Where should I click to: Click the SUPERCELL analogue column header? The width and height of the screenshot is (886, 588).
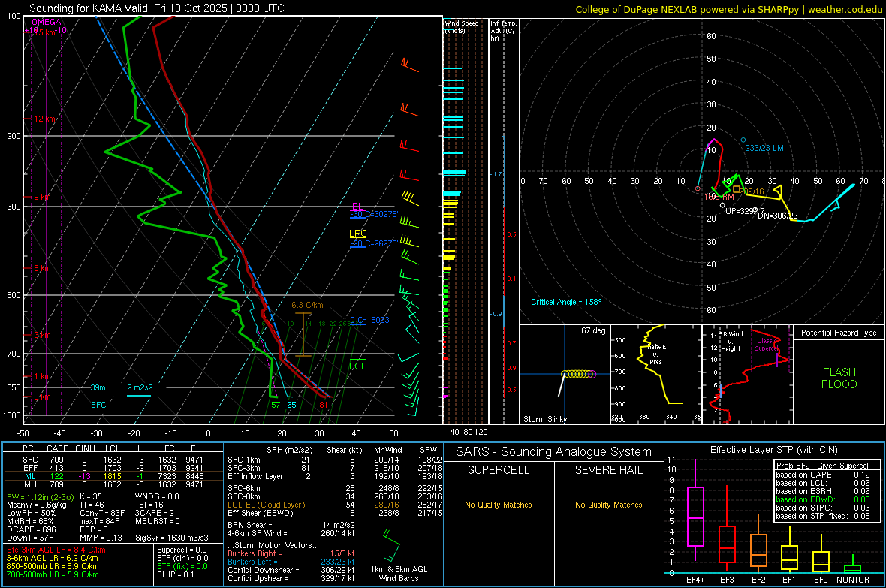tap(499, 470)
